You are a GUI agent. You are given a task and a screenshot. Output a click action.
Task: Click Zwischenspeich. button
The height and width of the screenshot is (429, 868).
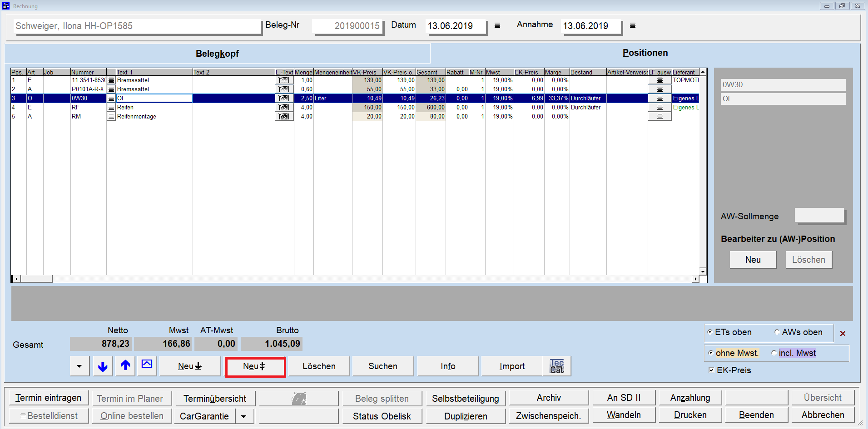pyautogui.click(x=549, y=415)
